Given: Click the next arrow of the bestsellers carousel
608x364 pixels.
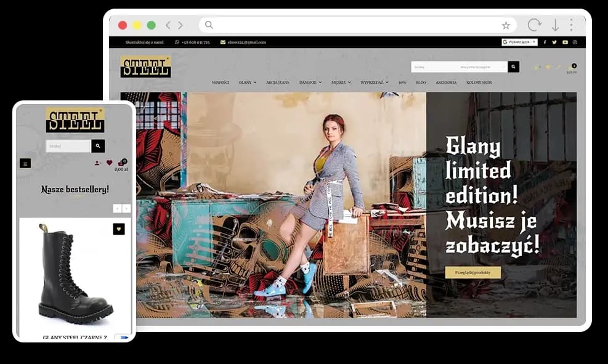Looking at the screenshot, I should 126,209.
